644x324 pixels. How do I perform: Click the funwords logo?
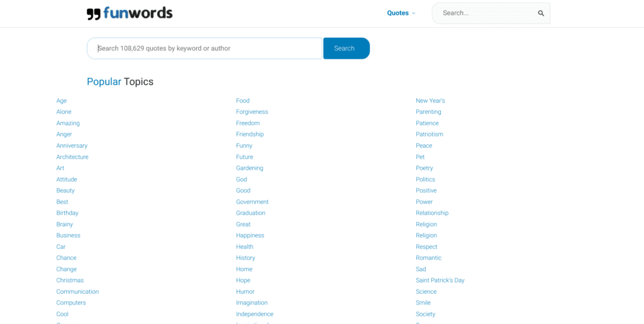point(130,13)
